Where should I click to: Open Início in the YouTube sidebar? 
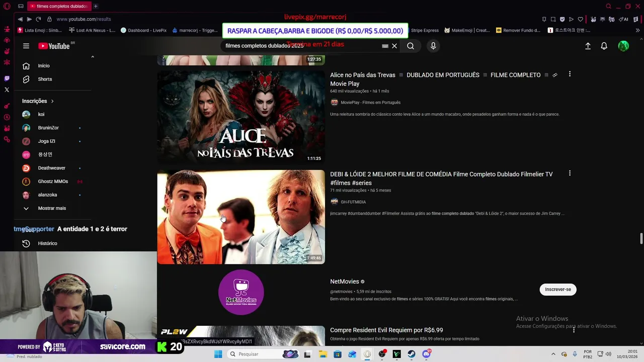click(53, 66)
